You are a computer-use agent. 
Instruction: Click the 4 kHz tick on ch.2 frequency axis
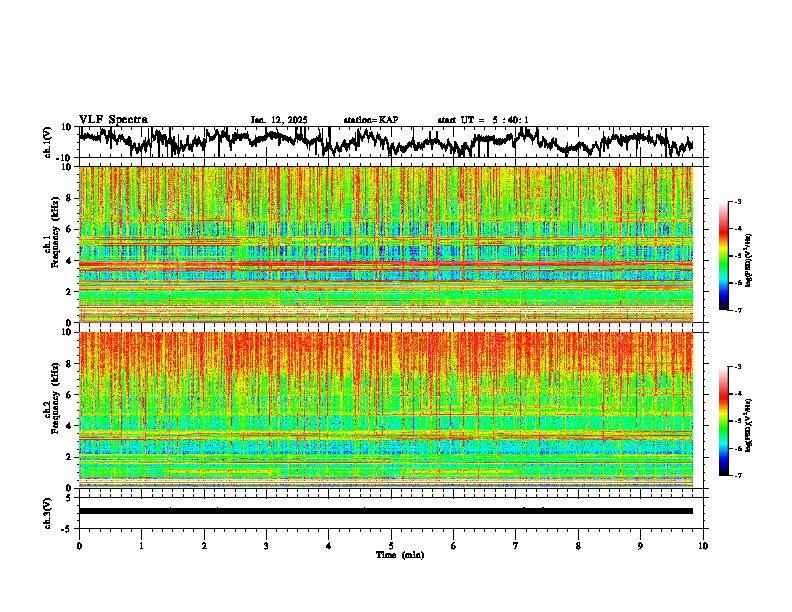pos(70,426)
